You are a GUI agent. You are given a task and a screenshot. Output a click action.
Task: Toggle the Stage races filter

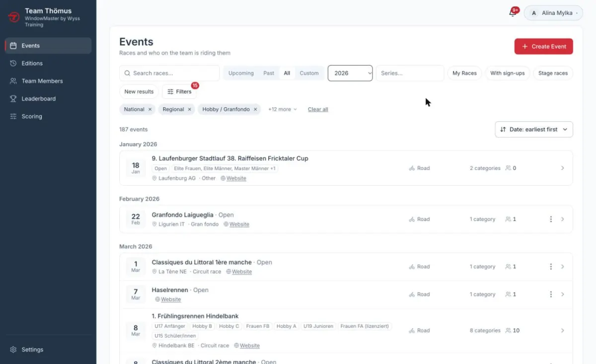click(x=553, y=73)
